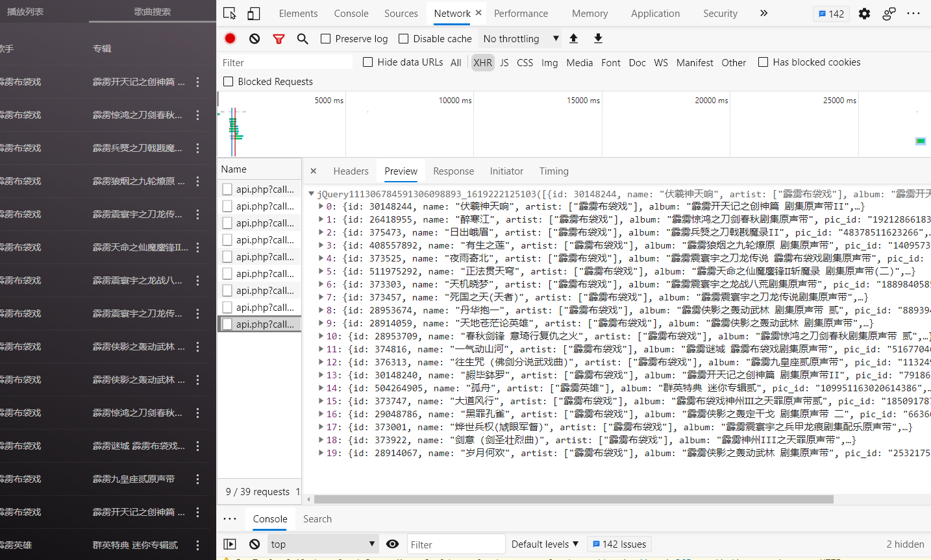
Task: Switch to 歌曲搜索 tab in player
Action: click(153, 12)
